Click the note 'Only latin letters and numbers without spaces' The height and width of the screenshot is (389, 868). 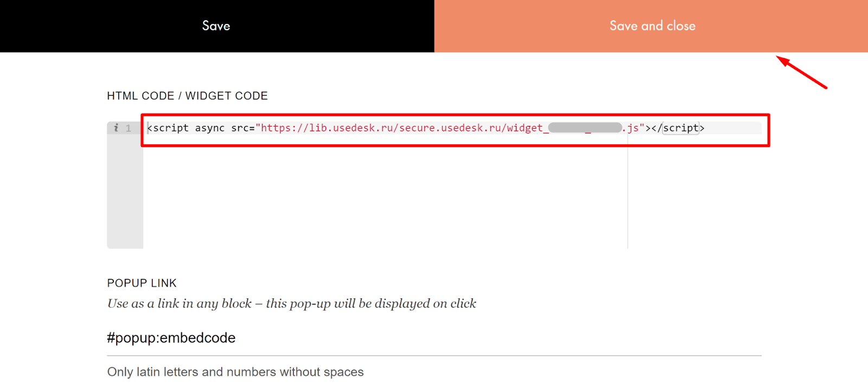[235, 372]
